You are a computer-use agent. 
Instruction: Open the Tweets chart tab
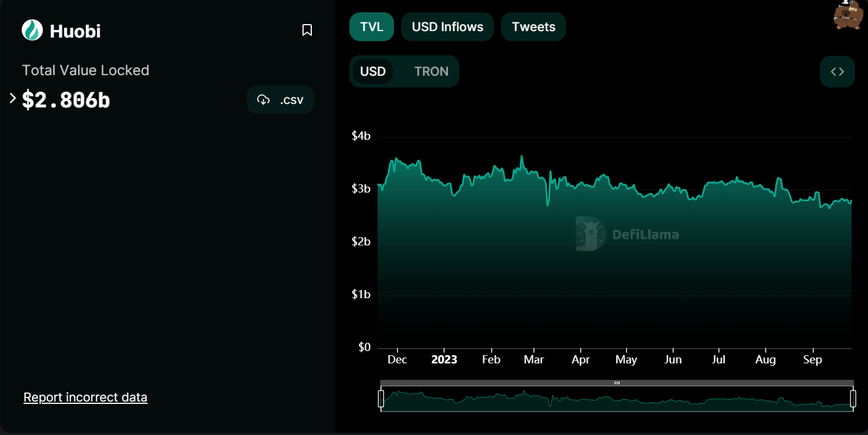533,27
